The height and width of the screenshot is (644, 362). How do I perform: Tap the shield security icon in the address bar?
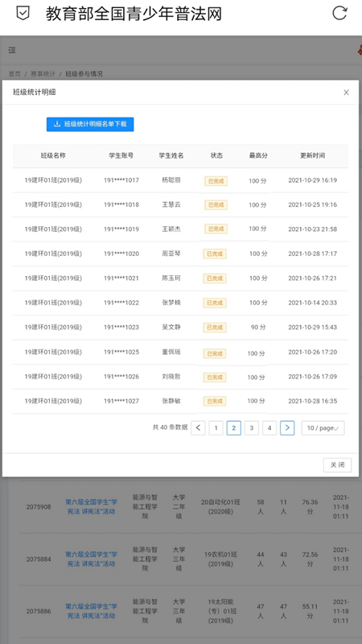click(23, 14)
